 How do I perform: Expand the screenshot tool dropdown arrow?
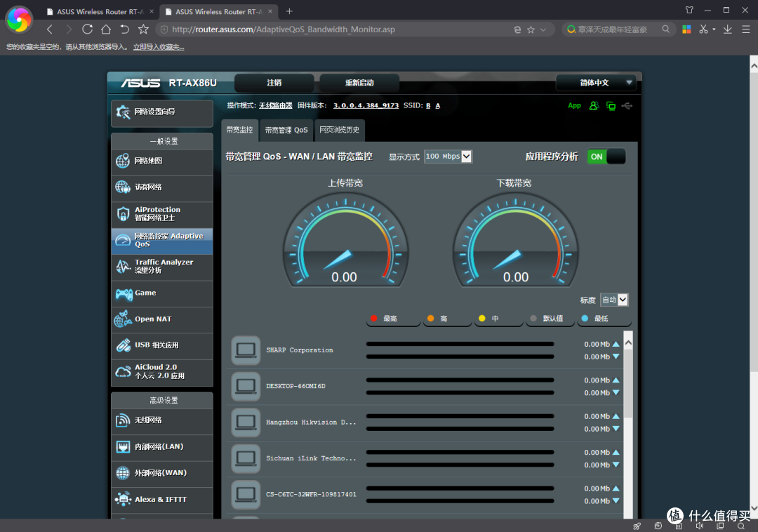714,29
